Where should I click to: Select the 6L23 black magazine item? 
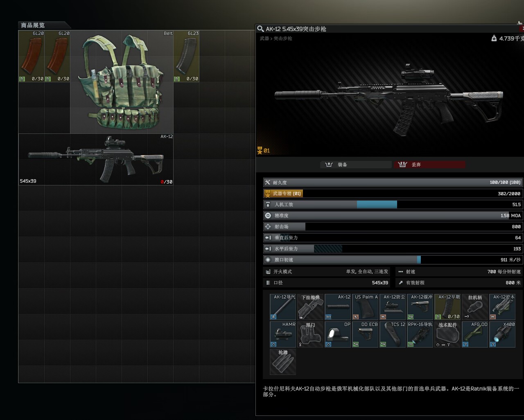click(x=186, y=56)
